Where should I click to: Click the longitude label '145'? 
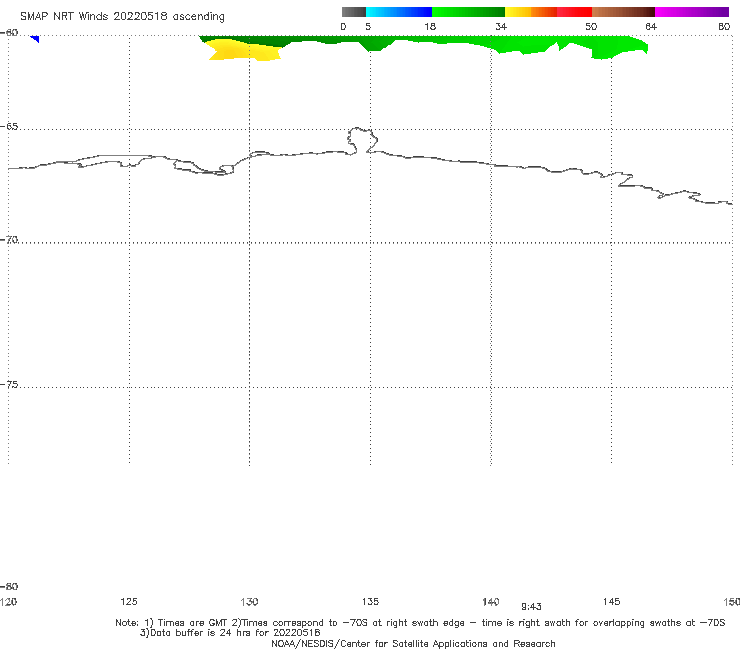(x=612, y=601)
